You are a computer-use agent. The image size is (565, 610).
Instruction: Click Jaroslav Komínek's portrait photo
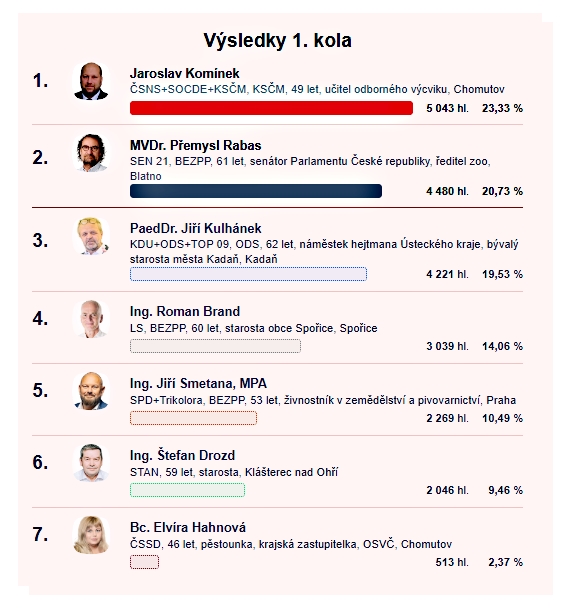tap(91, 81)
